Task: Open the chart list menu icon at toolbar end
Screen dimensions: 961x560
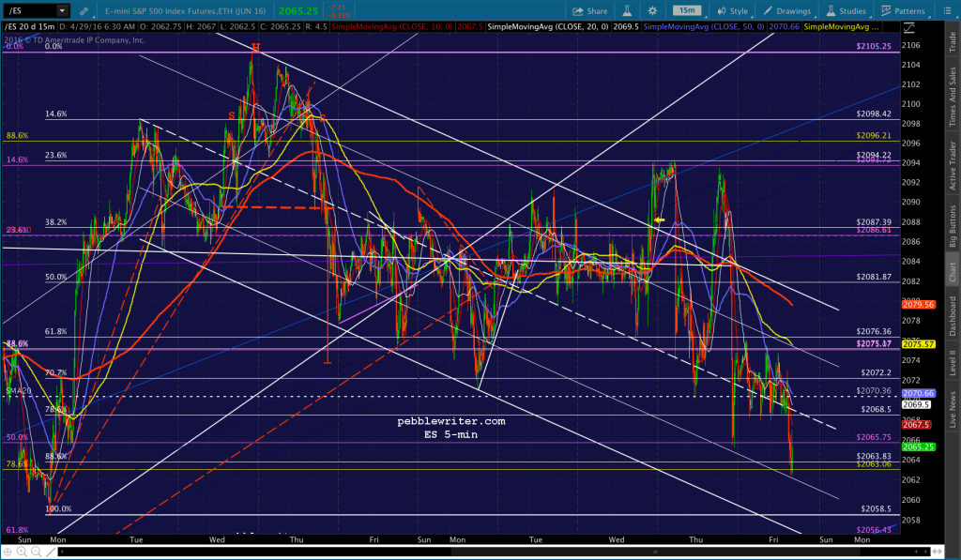Action: [x=947, y=11]
